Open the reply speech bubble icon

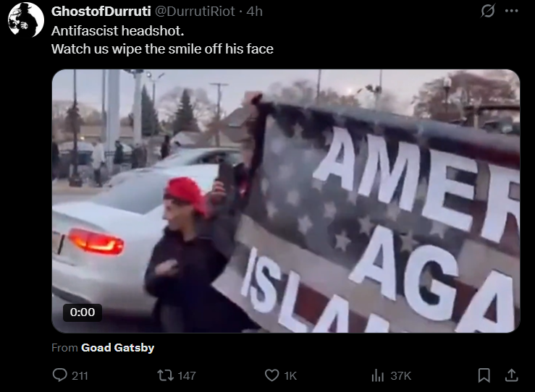point(59,375)
